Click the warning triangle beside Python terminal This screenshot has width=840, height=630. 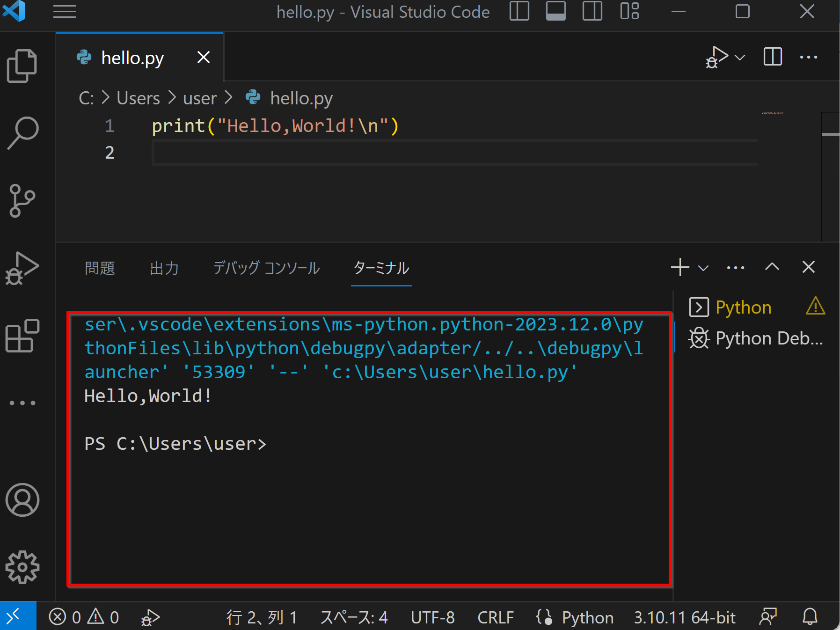point(816,306)
